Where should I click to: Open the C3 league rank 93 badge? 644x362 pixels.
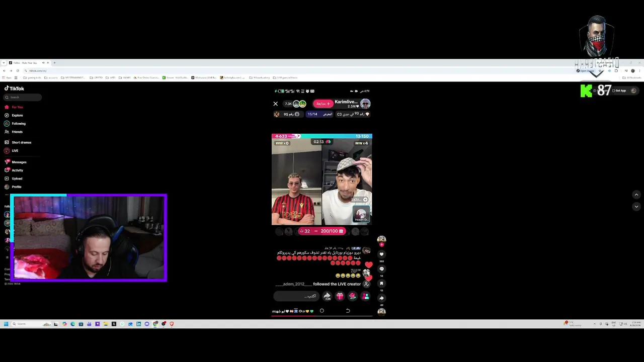tap(353, 114)
